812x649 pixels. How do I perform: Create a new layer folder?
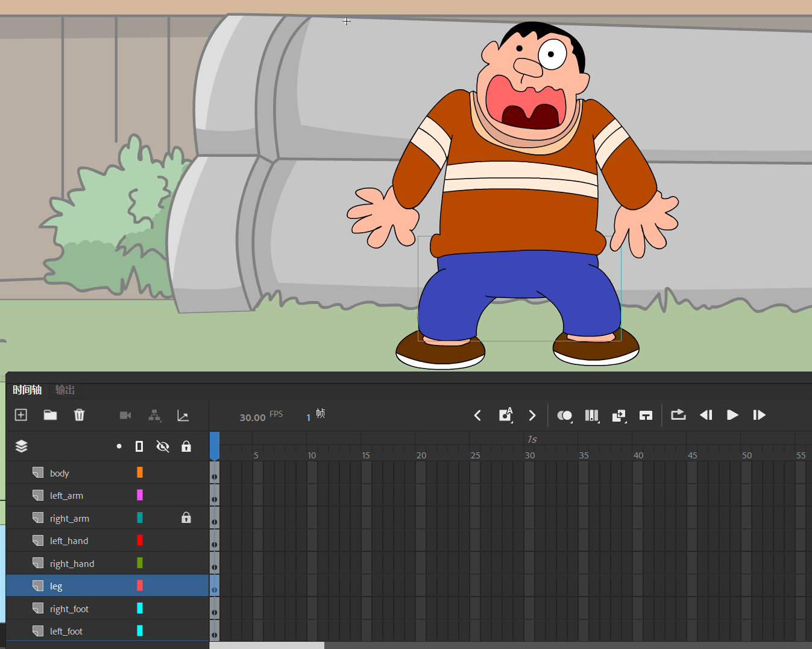50,415
